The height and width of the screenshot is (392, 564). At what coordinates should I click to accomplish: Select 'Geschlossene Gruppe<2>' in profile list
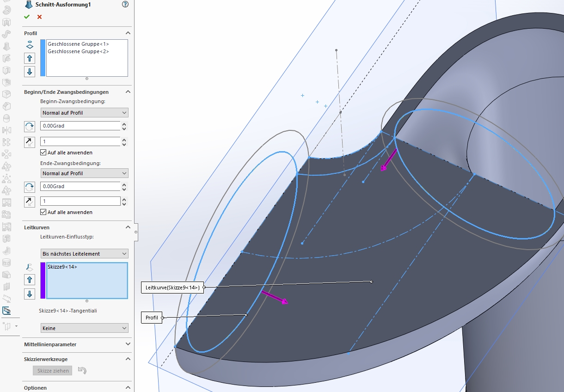pyautogui.click(x=78, y=51)
